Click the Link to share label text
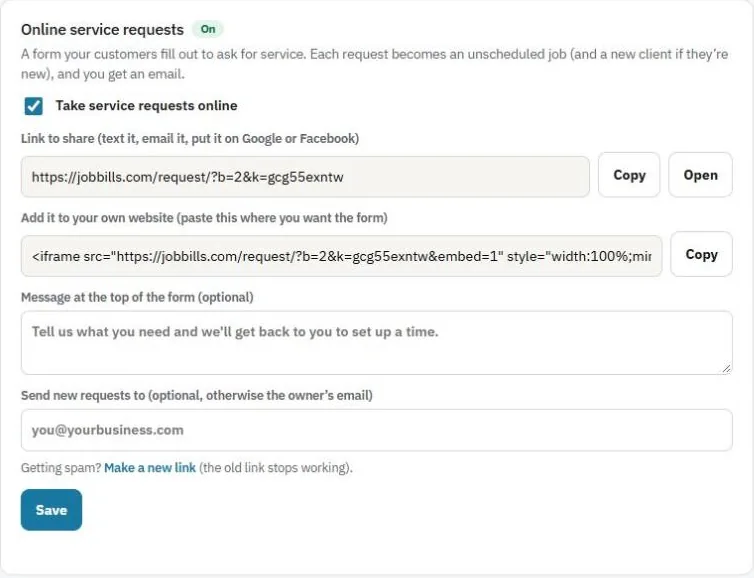The image size is (754, 578). click(x=190, y=138)
